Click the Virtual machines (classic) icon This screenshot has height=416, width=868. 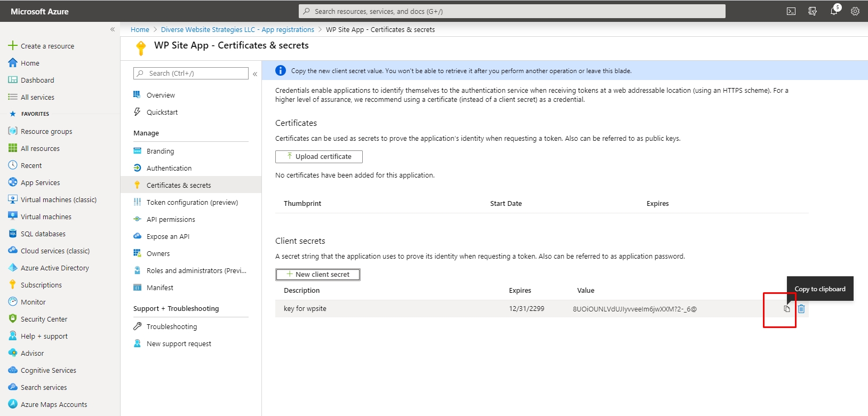pos(13,199)
